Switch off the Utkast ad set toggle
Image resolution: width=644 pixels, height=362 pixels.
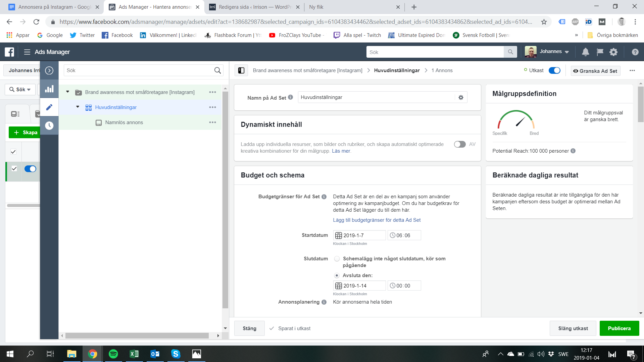[x=554, y=70]
